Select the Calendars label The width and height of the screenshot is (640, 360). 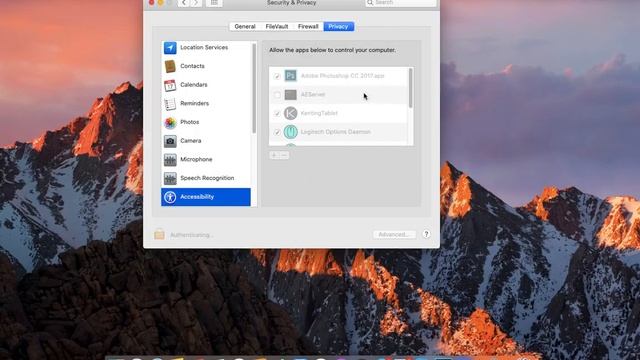tap(194, 85)
